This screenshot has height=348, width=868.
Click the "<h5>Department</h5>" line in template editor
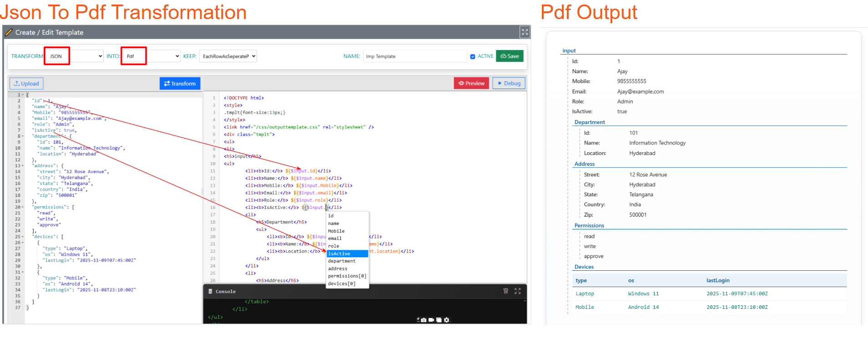[x=281, y=222]
